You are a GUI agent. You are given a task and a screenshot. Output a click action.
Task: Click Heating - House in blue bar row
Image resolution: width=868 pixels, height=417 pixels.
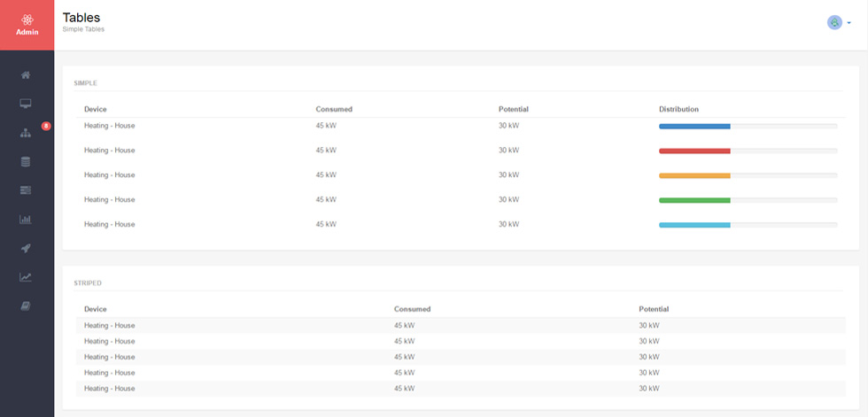click(x=110, y=126)
